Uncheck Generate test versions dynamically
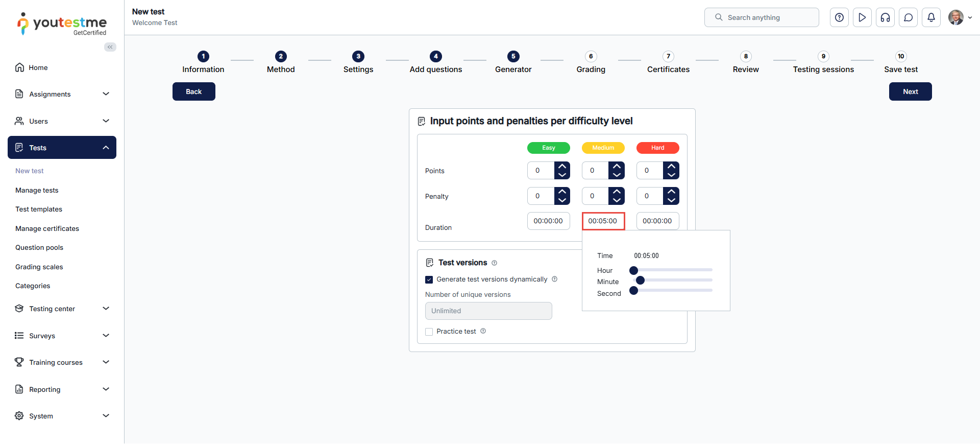This screenshot has width=980, height=444. click(429, 279)
